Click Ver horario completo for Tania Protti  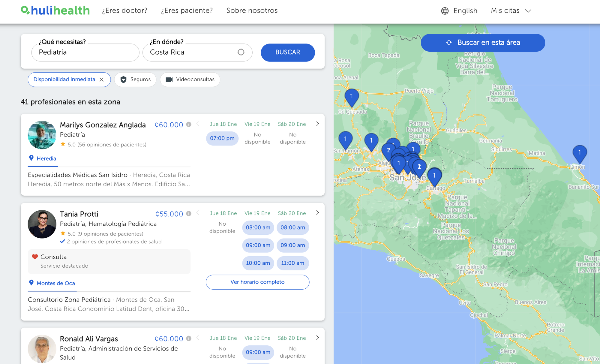[257, 282]
